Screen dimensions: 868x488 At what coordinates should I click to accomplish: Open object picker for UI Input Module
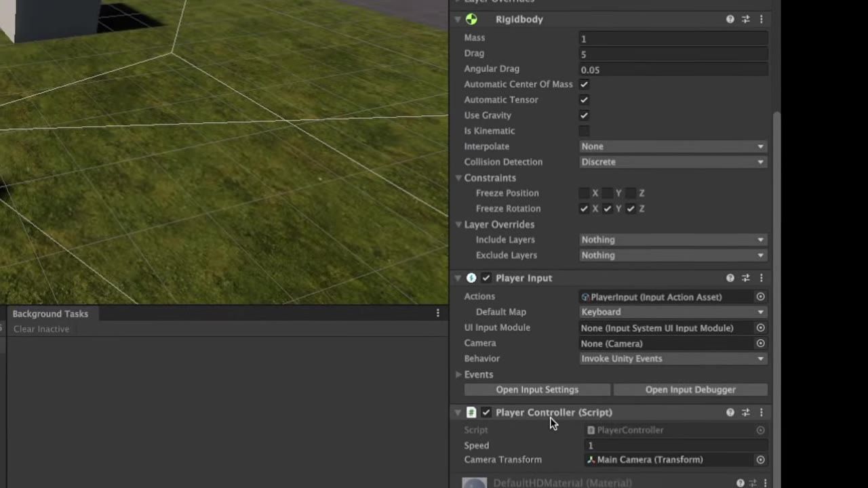click(x=760, y=328)
